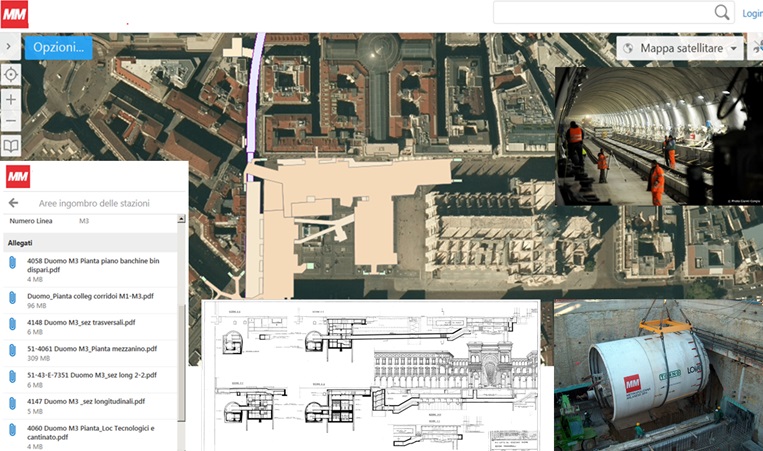Zoom out the map with minus button
The width and height of the screenshot is (763, 451).
point(11,121)
